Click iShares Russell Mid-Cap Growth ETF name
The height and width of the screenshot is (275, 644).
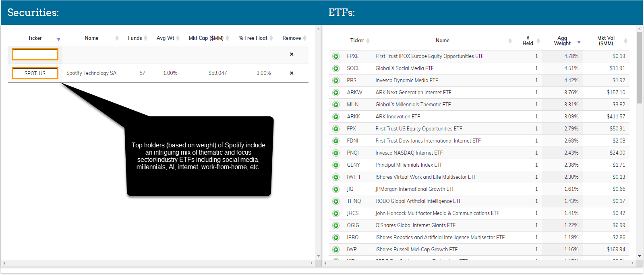coord(416,250)
